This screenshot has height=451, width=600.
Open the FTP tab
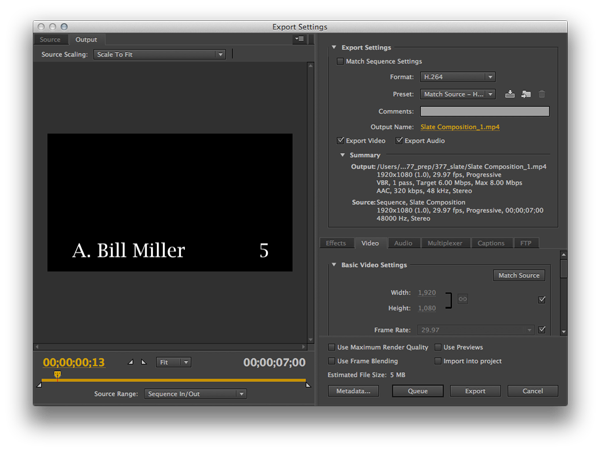pyautogui.click(x=526, y=243)
